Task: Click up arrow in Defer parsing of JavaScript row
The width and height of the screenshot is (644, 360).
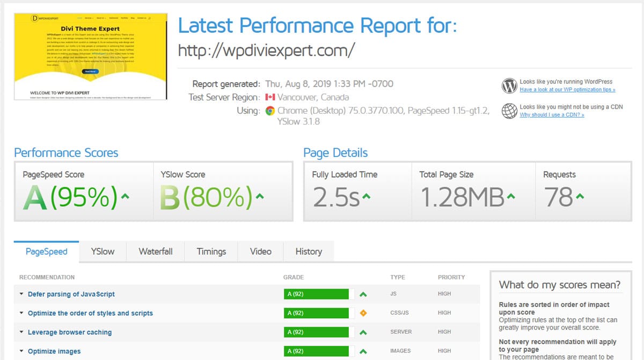Action: [363, 294]
